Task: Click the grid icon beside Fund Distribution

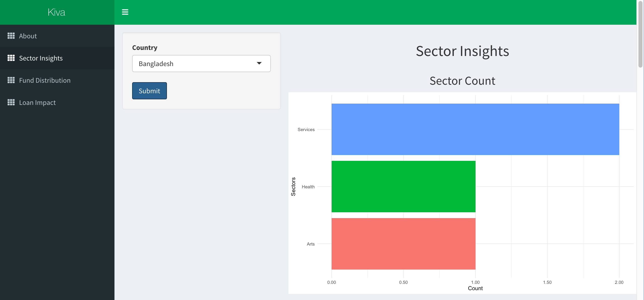Action: [x=11, y=80]
